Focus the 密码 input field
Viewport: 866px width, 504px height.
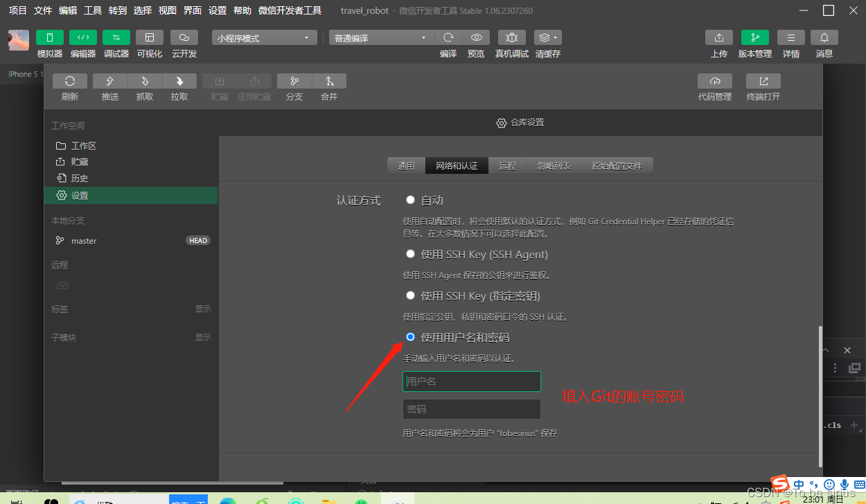(x=471, y=409)
